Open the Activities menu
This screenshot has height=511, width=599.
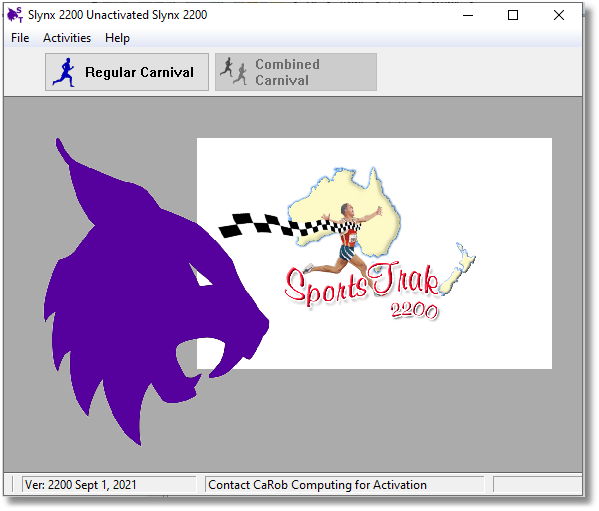pyautogui.click(x=67, y=38)
